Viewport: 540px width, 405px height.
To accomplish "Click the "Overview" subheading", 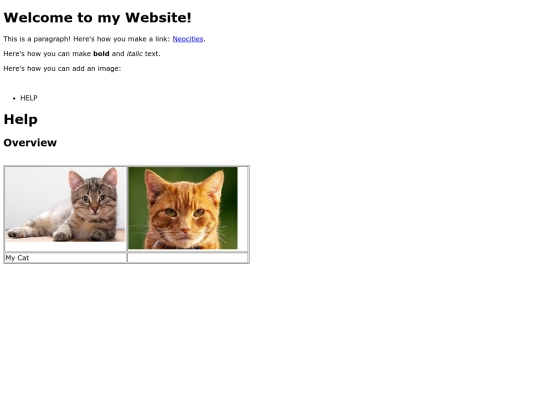I will (x=30, y=143).
